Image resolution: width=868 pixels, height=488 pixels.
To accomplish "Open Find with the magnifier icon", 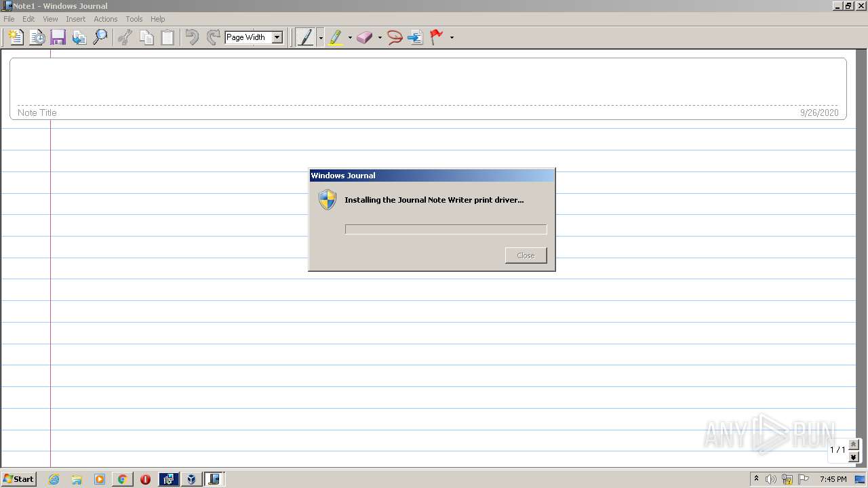I will pyautogui.click(x=100, y=37).
